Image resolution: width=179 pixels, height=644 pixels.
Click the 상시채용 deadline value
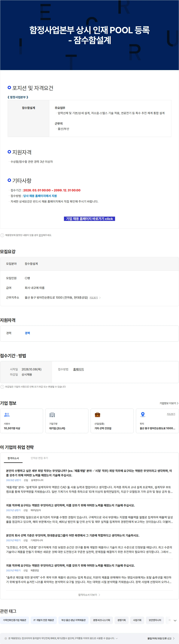coord(27,375)
